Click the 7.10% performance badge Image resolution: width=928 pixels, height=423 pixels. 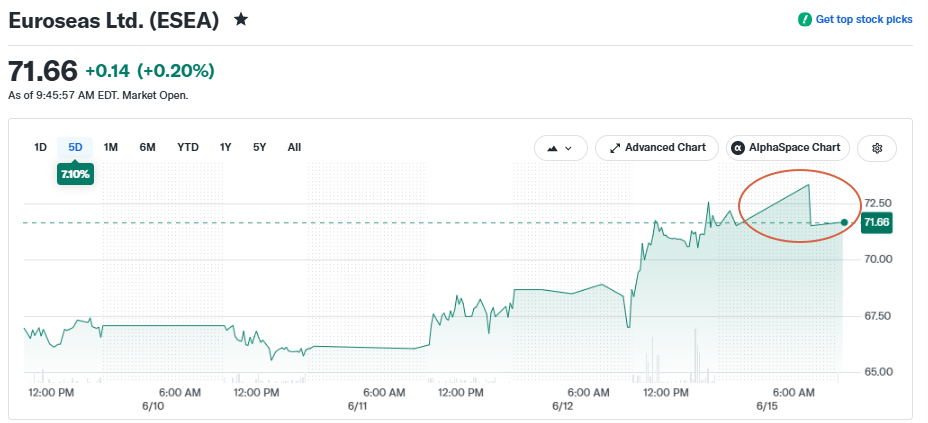[75, 175]
